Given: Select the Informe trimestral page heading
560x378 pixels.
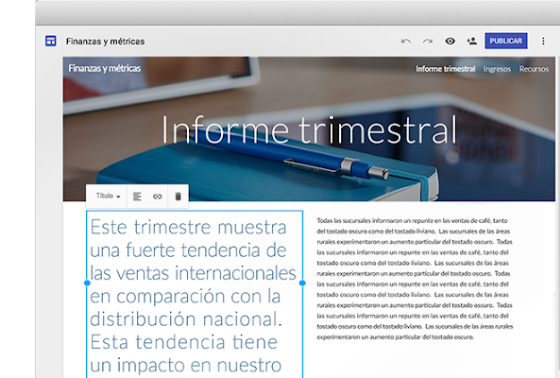Looking at the screenshot, I should 309,129.
